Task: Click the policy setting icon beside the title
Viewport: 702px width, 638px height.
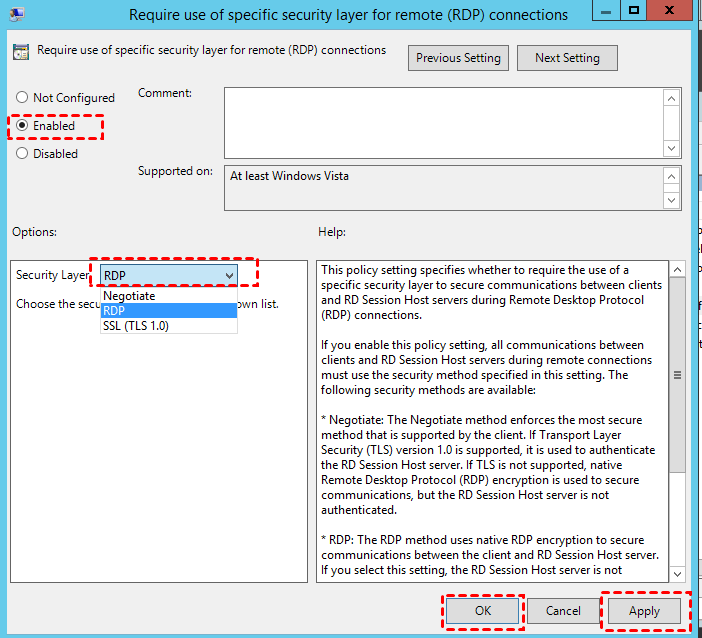Action: (21, 51)
